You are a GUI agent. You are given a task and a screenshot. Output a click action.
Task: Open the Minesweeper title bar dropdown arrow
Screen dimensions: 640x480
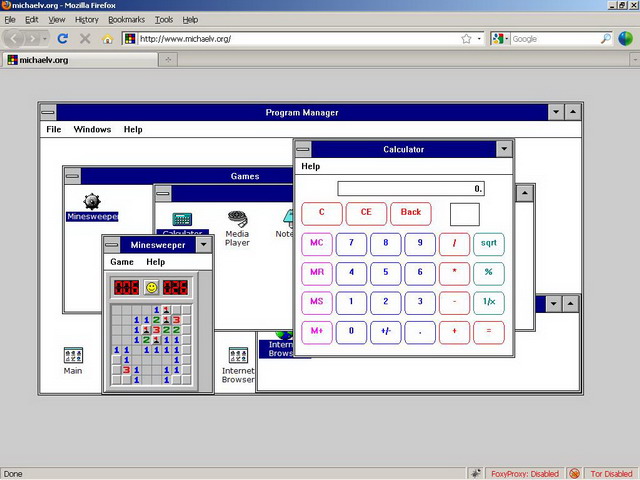coord(204,245)
